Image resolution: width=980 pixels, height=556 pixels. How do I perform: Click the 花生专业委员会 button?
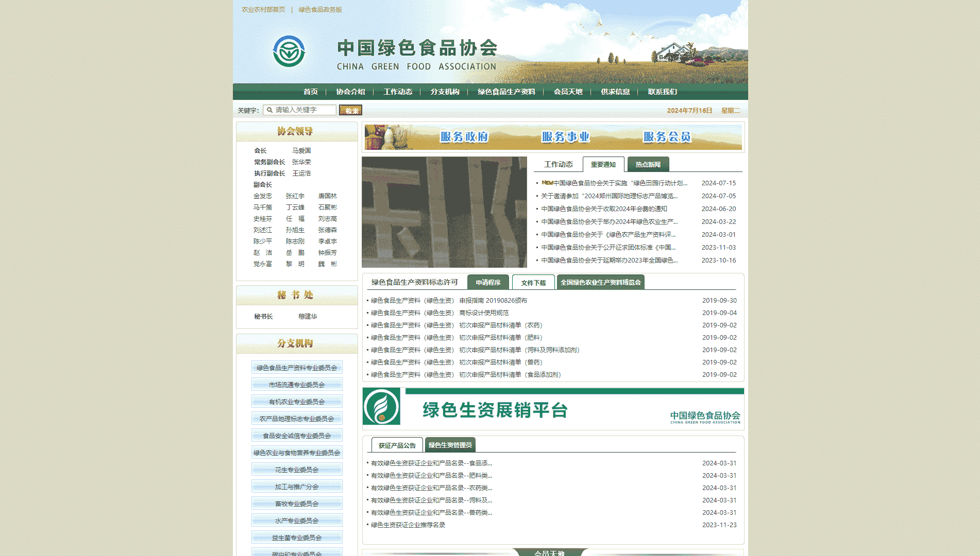point(297,470)
